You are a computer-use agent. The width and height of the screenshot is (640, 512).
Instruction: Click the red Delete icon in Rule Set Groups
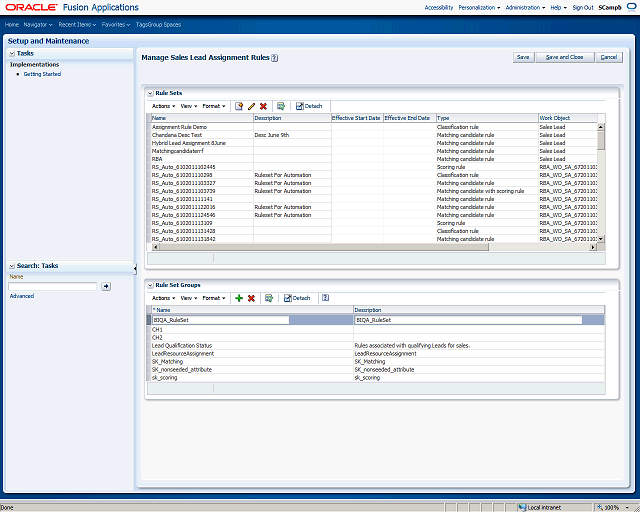coord(251,298)
